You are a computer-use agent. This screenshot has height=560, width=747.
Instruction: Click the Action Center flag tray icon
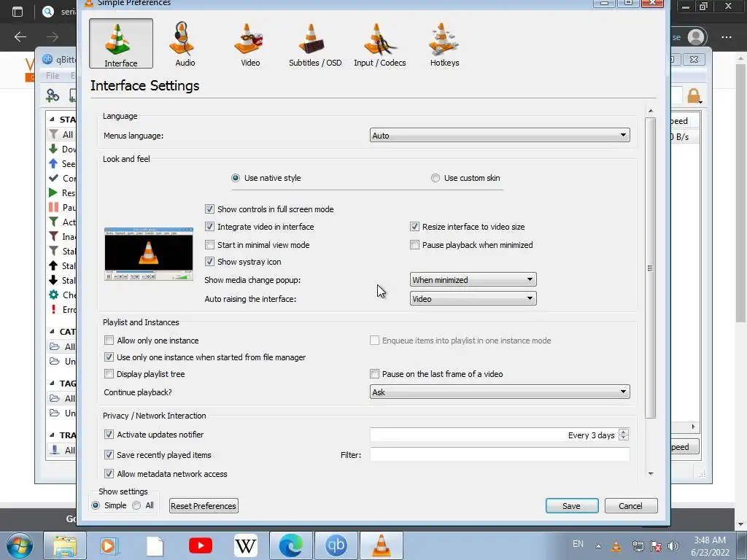click(656, 546)
